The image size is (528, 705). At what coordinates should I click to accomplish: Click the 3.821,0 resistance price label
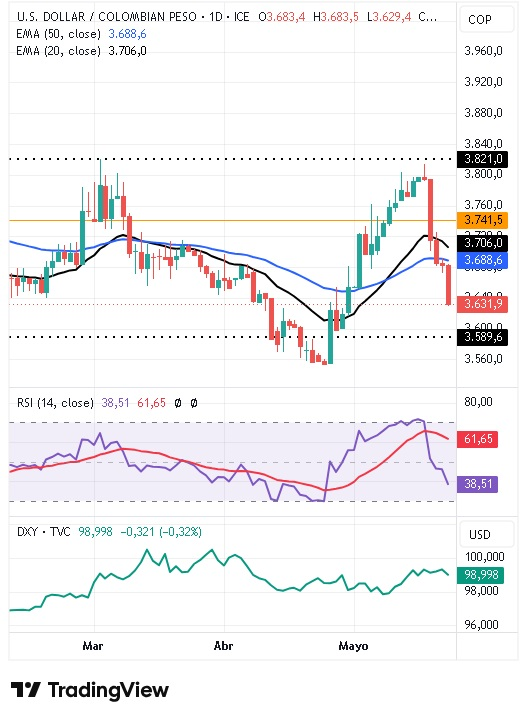click(x=482, y=159)
